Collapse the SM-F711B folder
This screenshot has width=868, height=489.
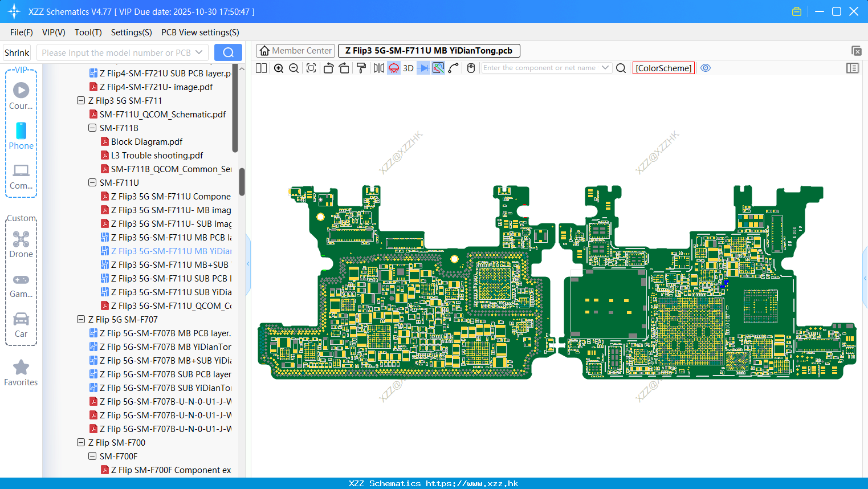coord(92,128)
